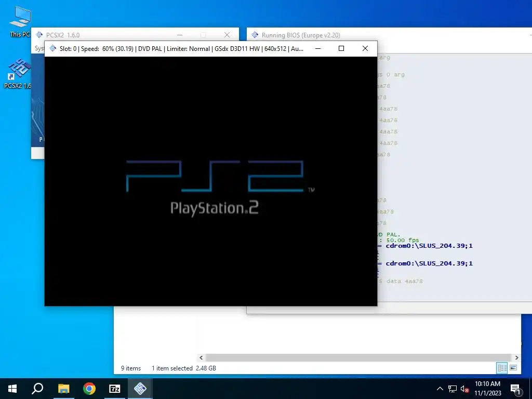The width and height of the screenshot is (532, 399).
Task: Open File Explorer from the taskbar
Action: (x=63, y=389)
